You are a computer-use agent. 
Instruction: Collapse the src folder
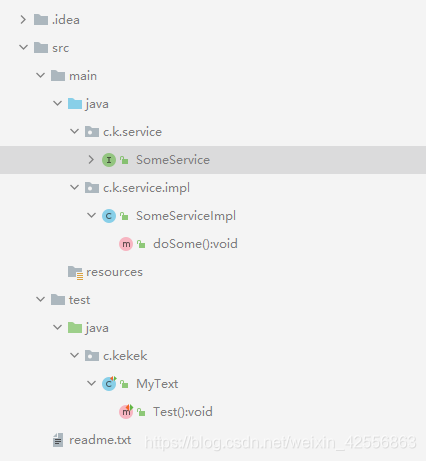point(23,47)
